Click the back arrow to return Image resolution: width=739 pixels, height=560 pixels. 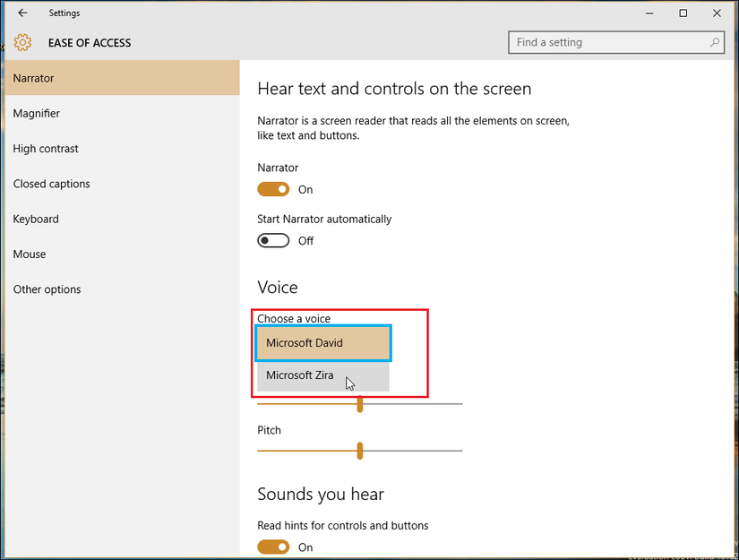pos(22,13)
